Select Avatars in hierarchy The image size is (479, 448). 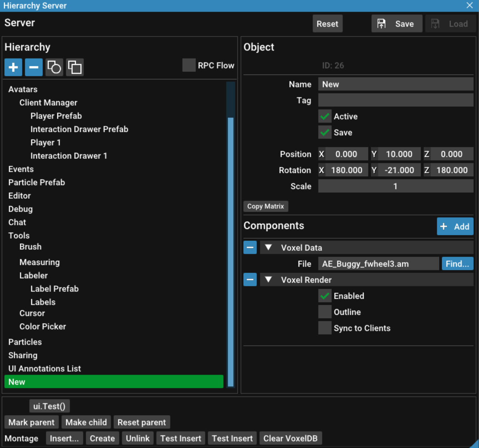23,89
